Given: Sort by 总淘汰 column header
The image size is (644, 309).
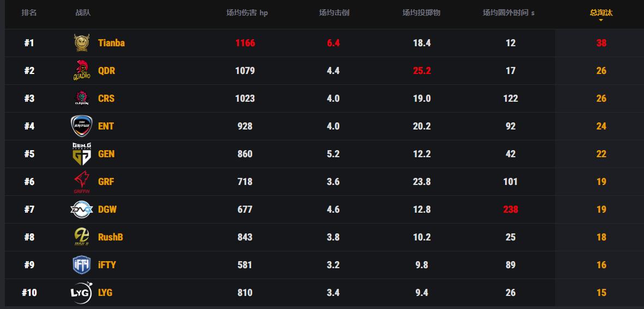Looking at the screenshot, I should pyautogui.click(x=601, y=13).
